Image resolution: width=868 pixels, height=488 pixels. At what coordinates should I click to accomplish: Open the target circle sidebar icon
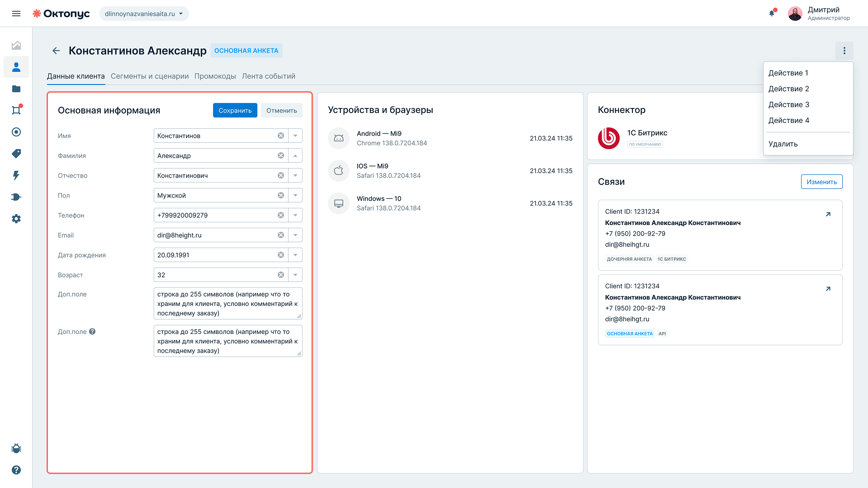16,132
